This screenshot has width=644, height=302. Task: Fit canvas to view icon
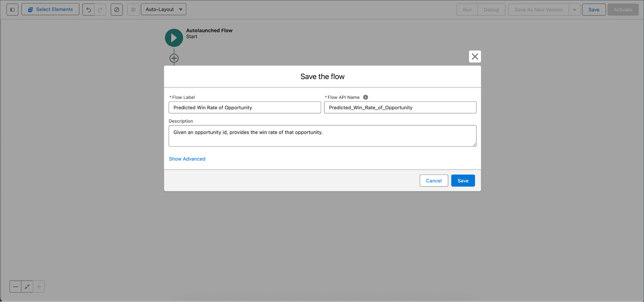[x=27, y=287]
